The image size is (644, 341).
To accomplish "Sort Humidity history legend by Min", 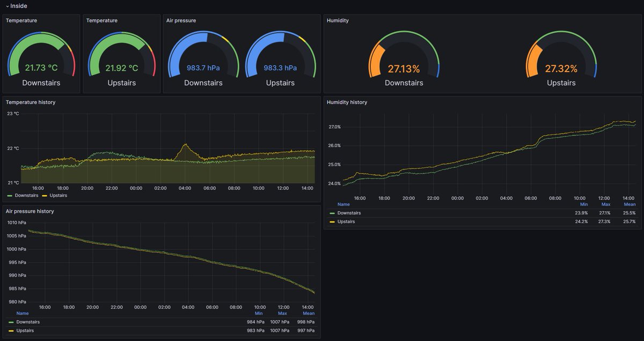I will [x=584, y=204].
